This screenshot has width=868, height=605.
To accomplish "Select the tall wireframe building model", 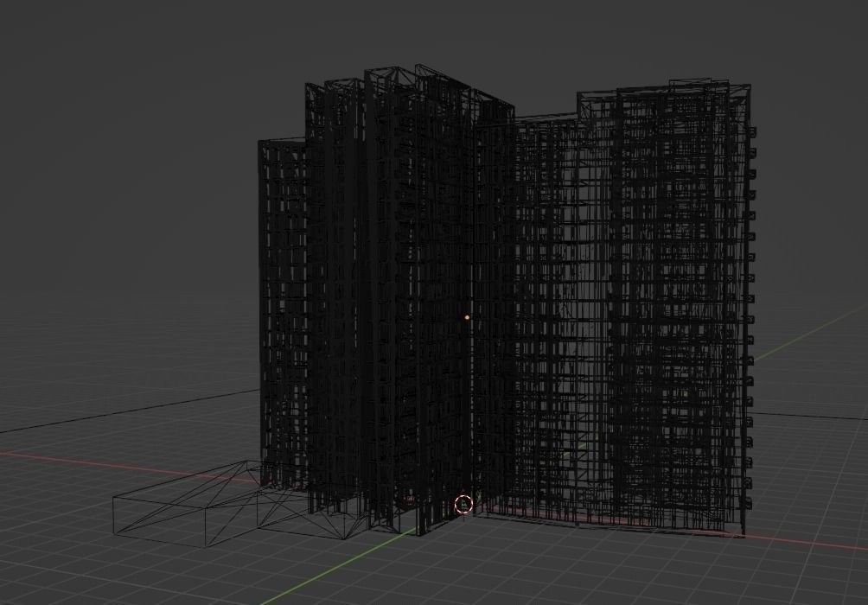I will point(507,302).
